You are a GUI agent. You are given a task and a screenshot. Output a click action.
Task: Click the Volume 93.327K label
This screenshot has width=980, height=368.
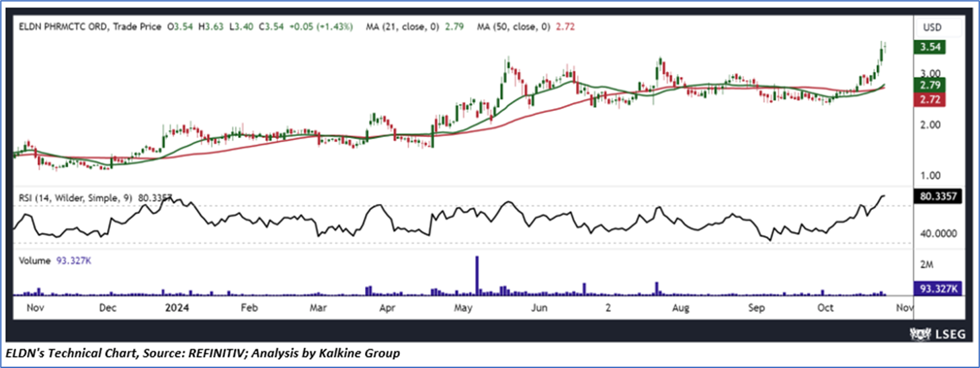click(55, 260)
